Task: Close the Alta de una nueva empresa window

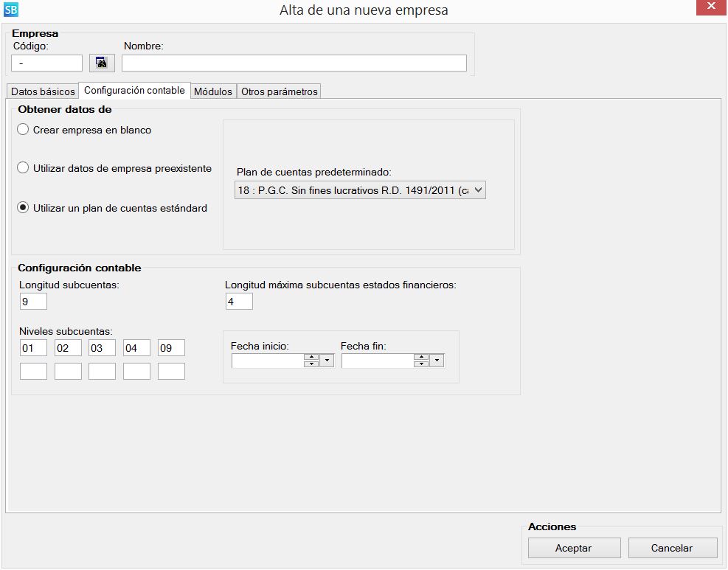Action: tap(710, 7)
